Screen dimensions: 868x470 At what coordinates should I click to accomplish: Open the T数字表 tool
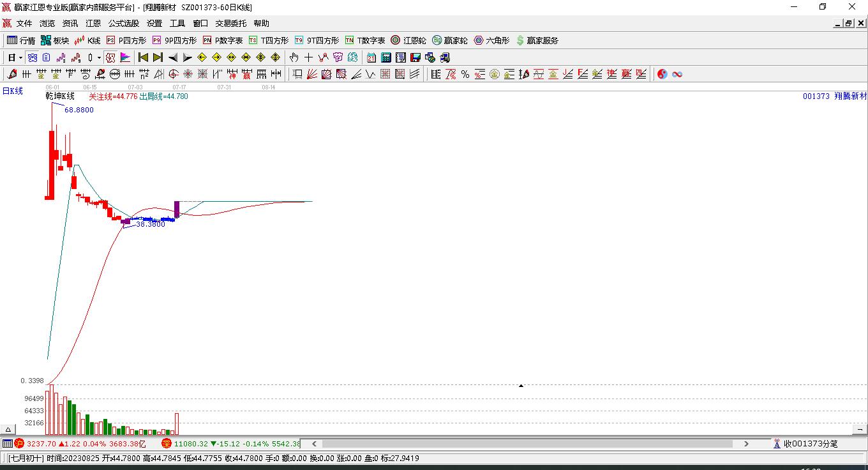(x=365, y=40)
